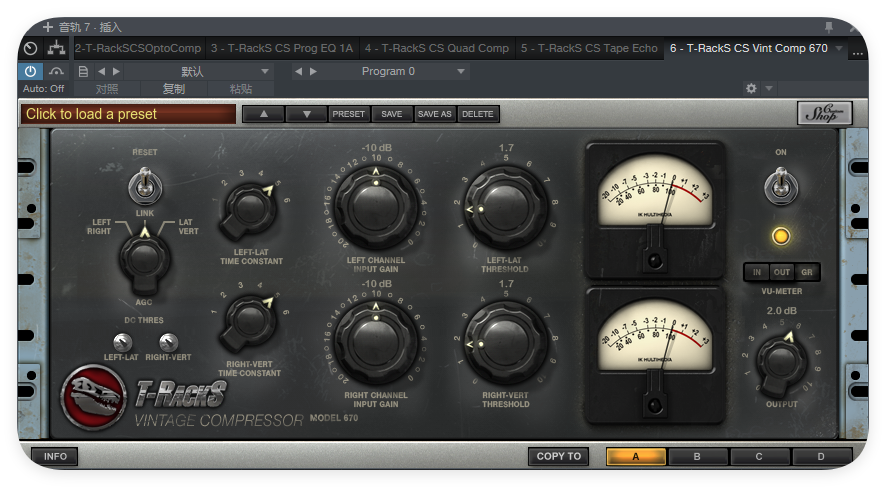The height and width of the screenshot is (487, 886).
Task: Open the Custom Shop icon
Action: coord(824,113)
